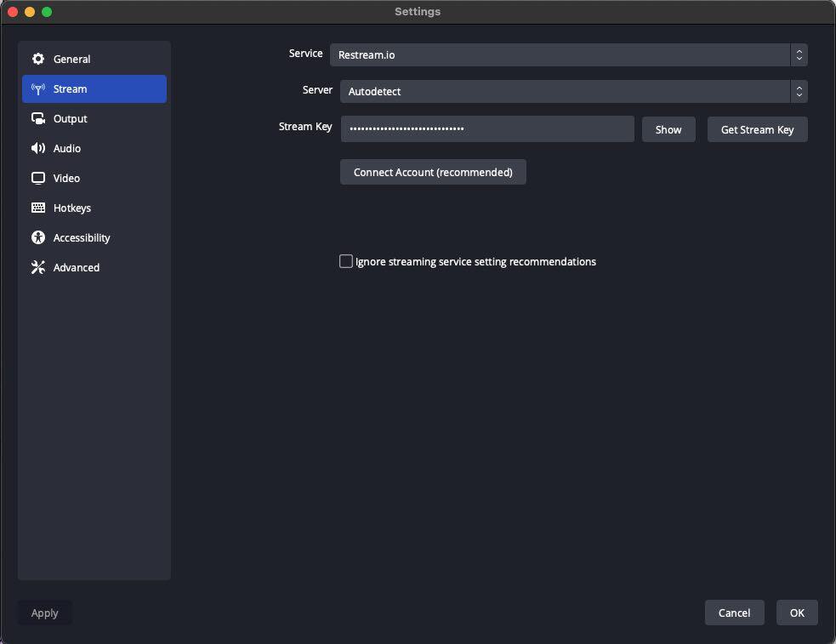Switch to the Hotkeys settings tab

pos(72,208)
